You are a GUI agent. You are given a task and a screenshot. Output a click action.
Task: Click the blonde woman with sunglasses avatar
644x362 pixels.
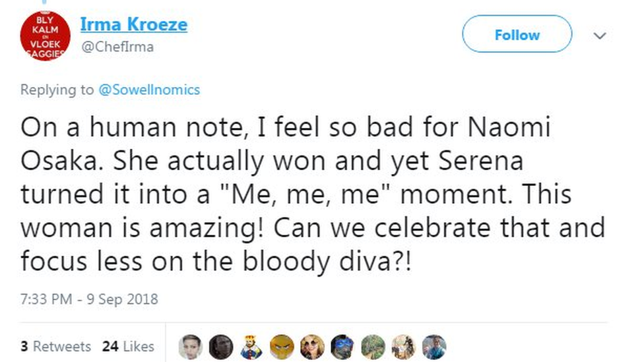click(312, 347)
